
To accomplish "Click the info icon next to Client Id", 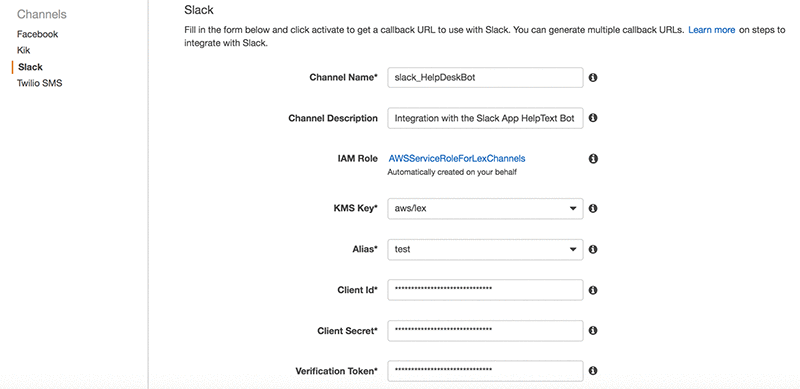I will (593, 290).
